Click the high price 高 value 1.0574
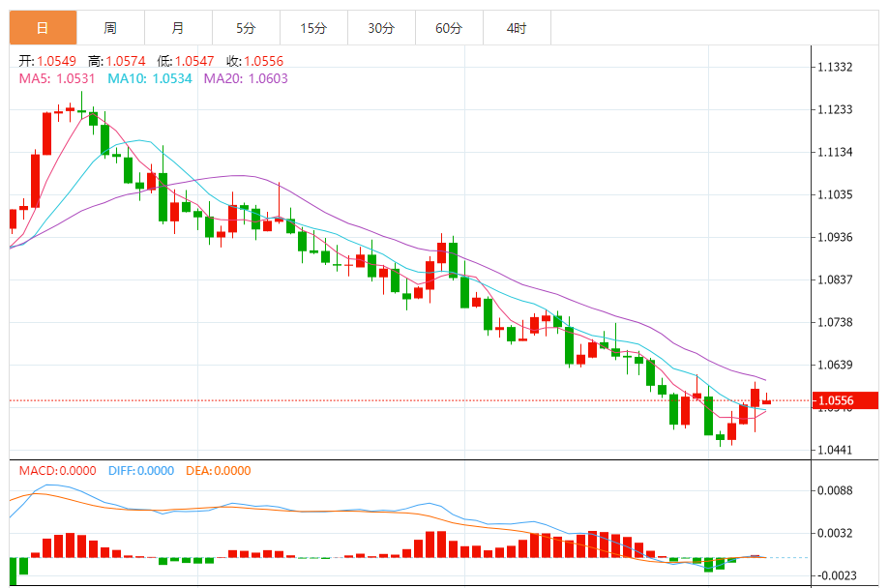This screenshot has width=889, height=588. (x=126, y=61)
